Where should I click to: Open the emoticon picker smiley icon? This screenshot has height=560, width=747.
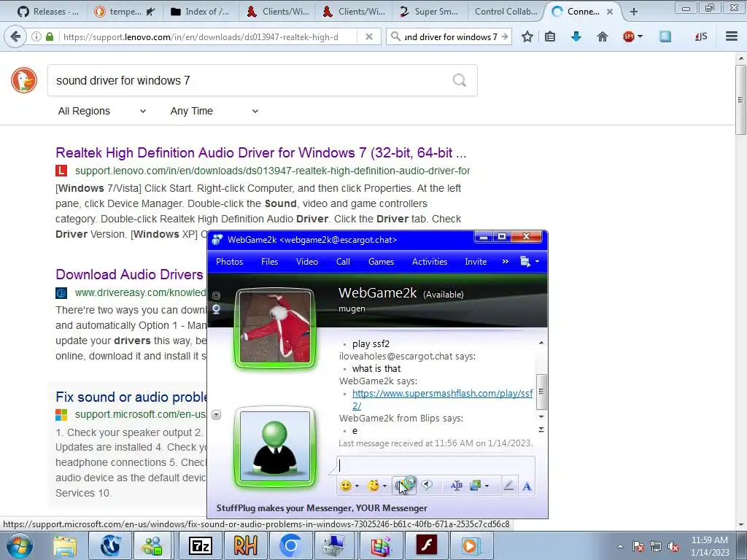click(x=346, y=486)
